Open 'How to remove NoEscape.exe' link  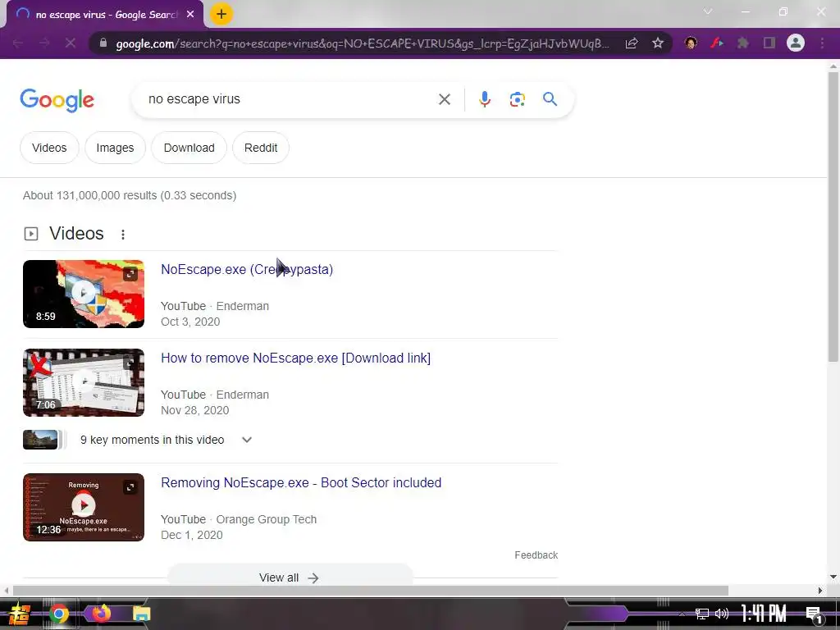point(295,358)
